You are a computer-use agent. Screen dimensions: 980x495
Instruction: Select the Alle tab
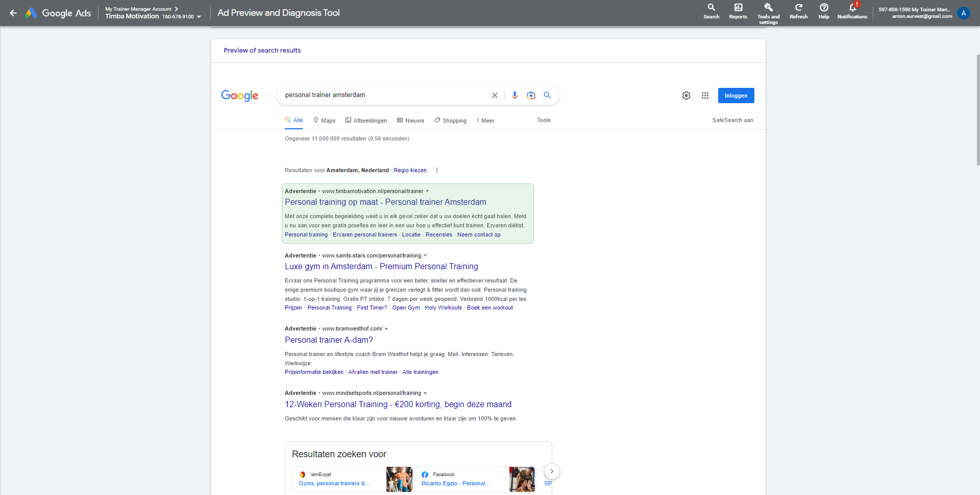click(x=294, y=121)
